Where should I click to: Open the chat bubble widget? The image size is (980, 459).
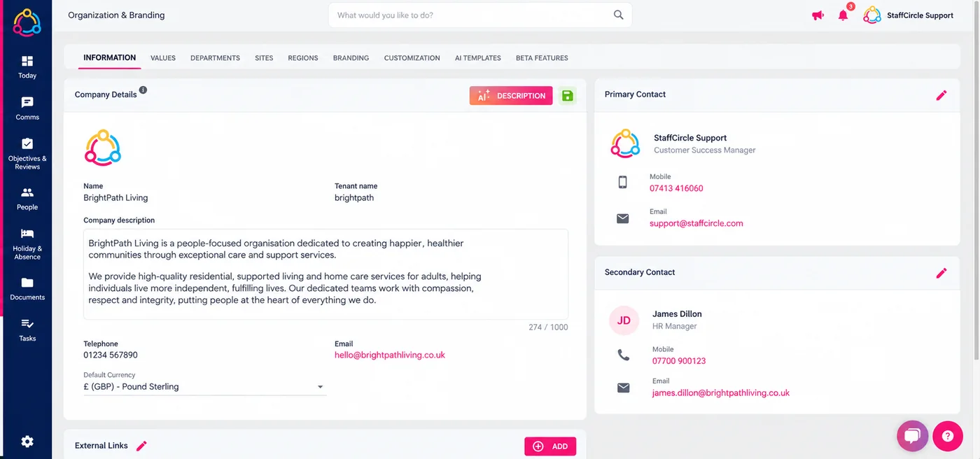coord(912,436)
